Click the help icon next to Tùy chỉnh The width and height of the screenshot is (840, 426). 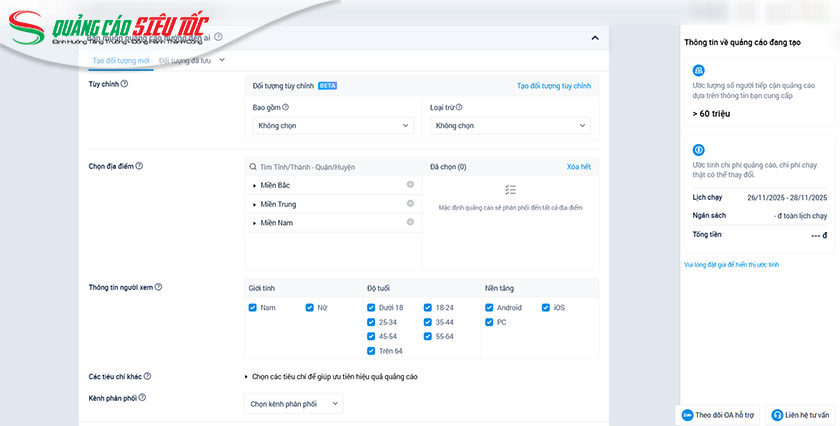point(124,84)
